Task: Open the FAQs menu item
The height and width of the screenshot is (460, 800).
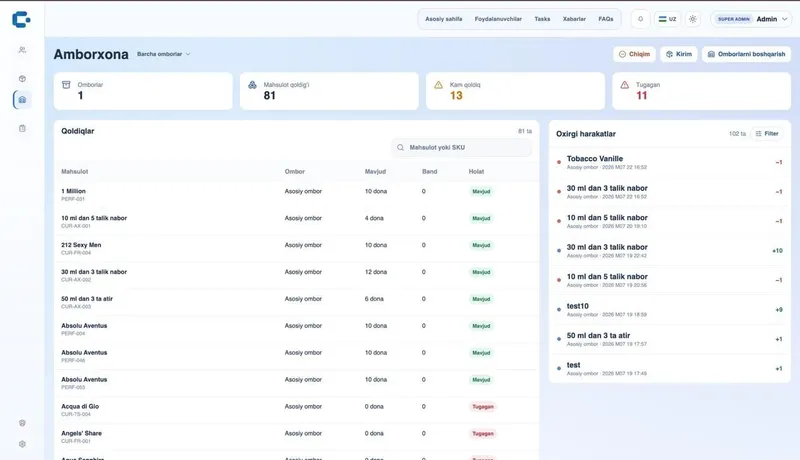Action: (x=606, y=19)
